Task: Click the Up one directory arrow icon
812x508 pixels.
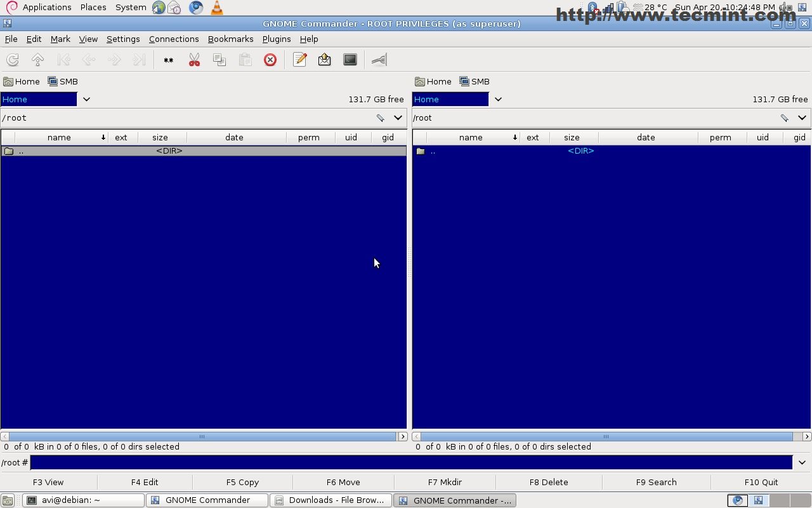Action: (x=37, y=60)
